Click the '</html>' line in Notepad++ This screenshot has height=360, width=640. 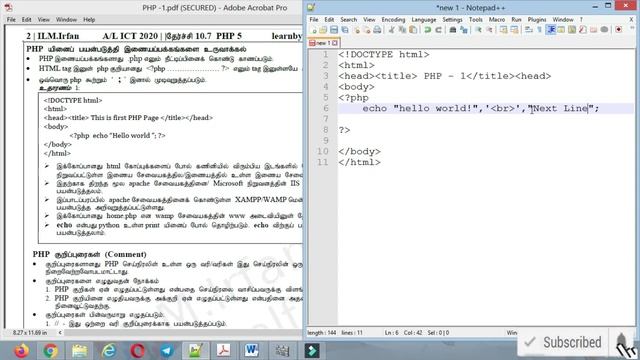pos(360,162)
